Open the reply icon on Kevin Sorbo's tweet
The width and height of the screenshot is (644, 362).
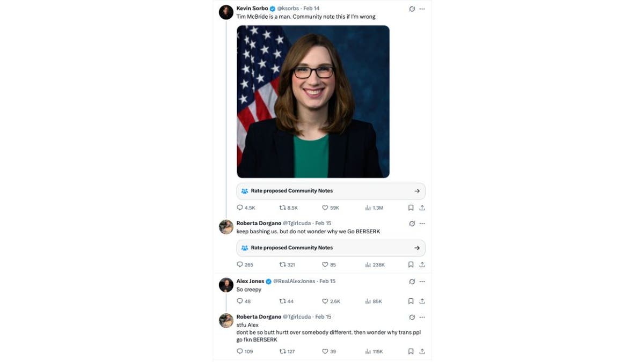point(239,208)
